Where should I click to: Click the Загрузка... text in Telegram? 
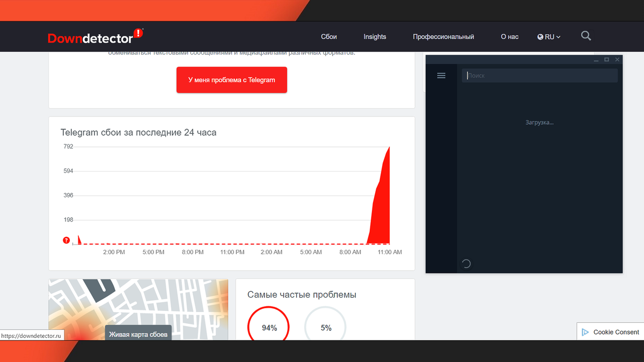(539, 122)
